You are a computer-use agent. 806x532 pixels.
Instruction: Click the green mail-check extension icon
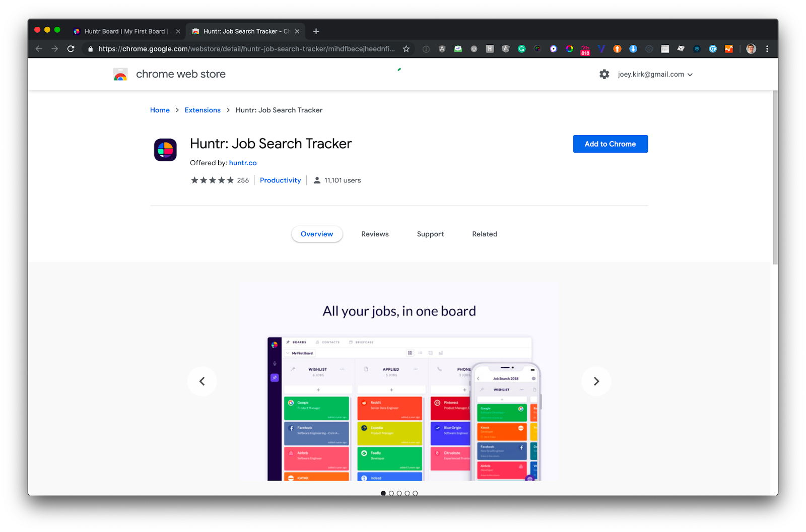coord(458,49)
